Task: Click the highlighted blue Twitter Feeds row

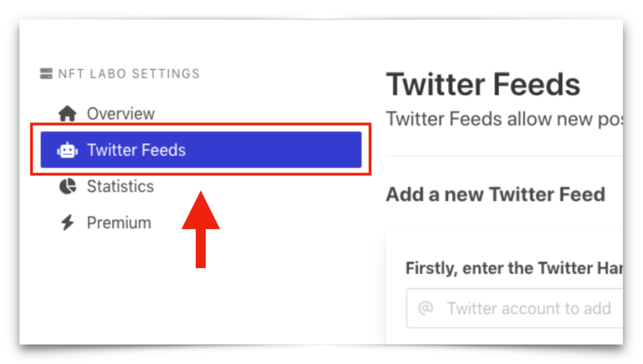Action: coord(201,149)
